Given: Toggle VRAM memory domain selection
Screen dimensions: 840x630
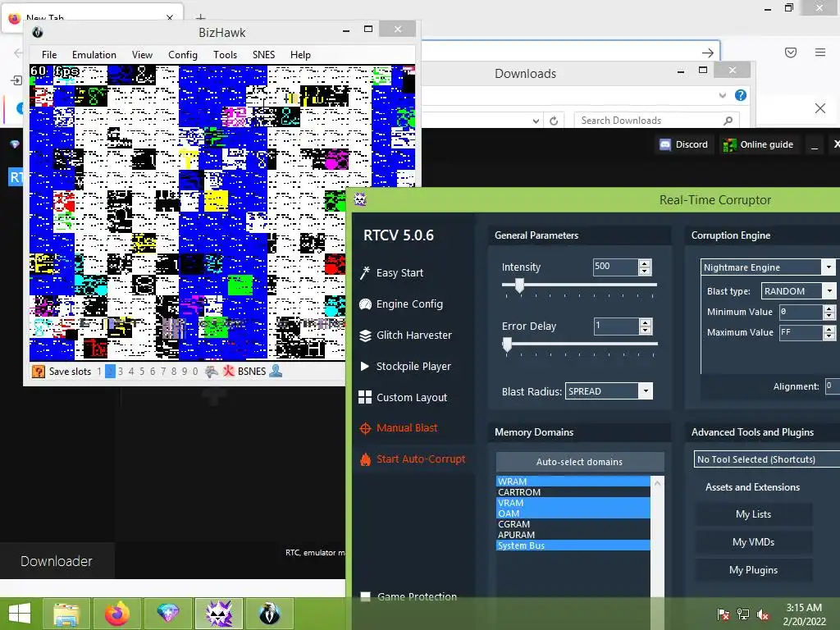Looking at the screenshot, I should coord(573,503).
